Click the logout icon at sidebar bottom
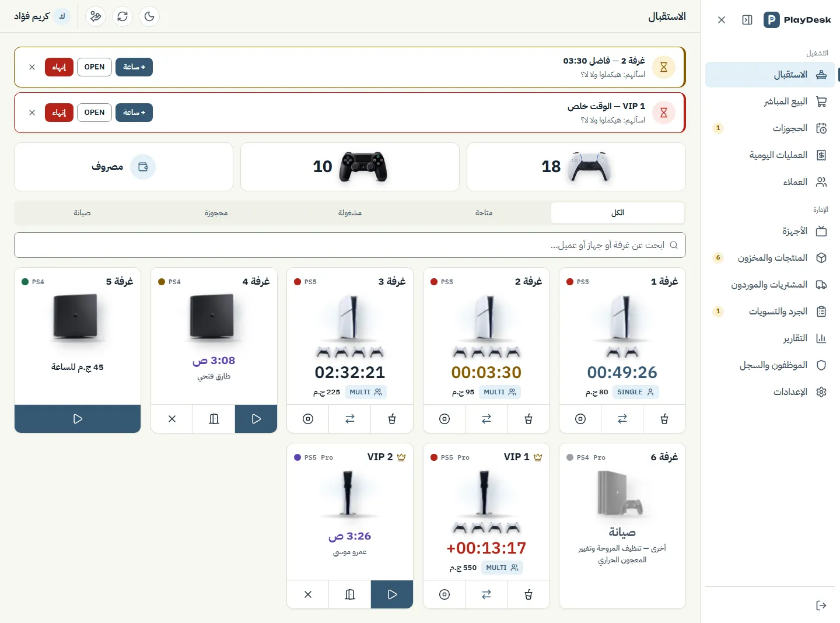This screenshot has width=840, height=623. [x=821, y=605]
